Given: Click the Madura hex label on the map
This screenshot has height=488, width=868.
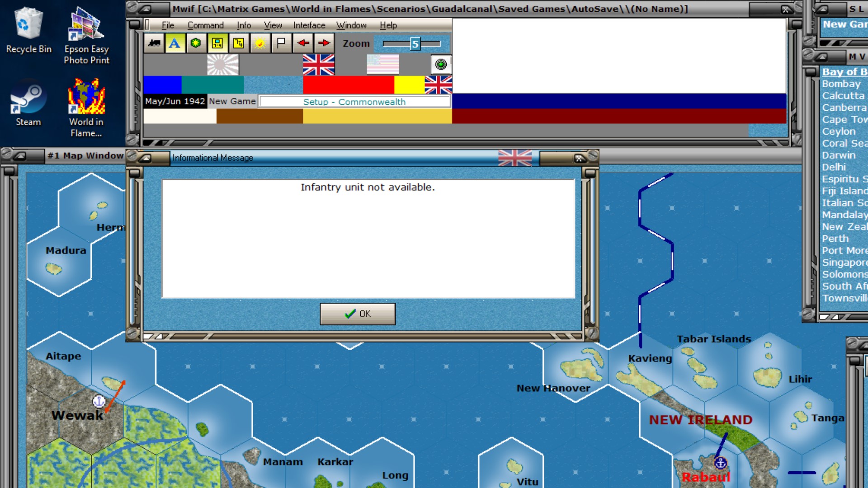Looking at the screenshot, I should (66, 250).
